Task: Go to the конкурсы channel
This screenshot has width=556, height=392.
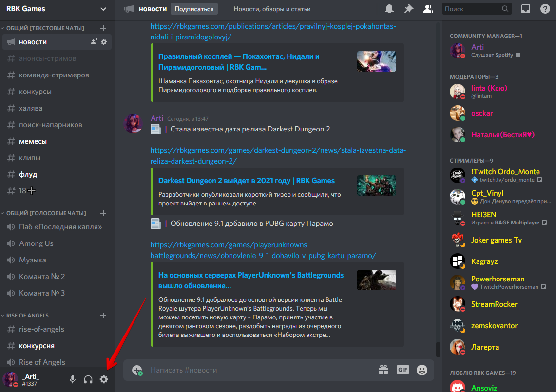Action: pyautogui.click(x=57, y=92)
